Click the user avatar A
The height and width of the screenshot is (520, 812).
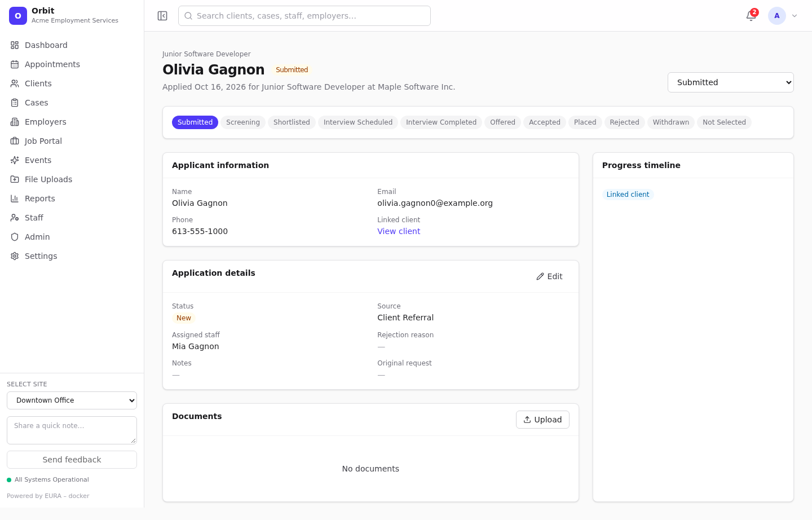(x=777, y=16)
